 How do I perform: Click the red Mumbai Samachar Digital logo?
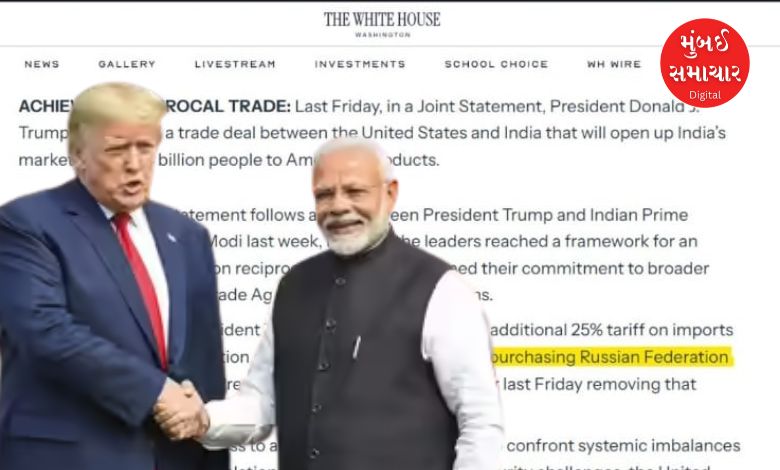[705, 63]
